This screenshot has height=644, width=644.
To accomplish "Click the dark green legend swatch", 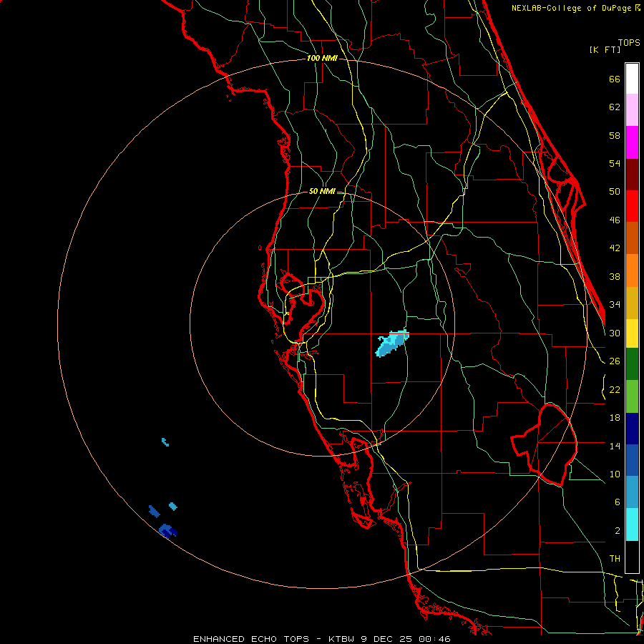I will 632,364.
